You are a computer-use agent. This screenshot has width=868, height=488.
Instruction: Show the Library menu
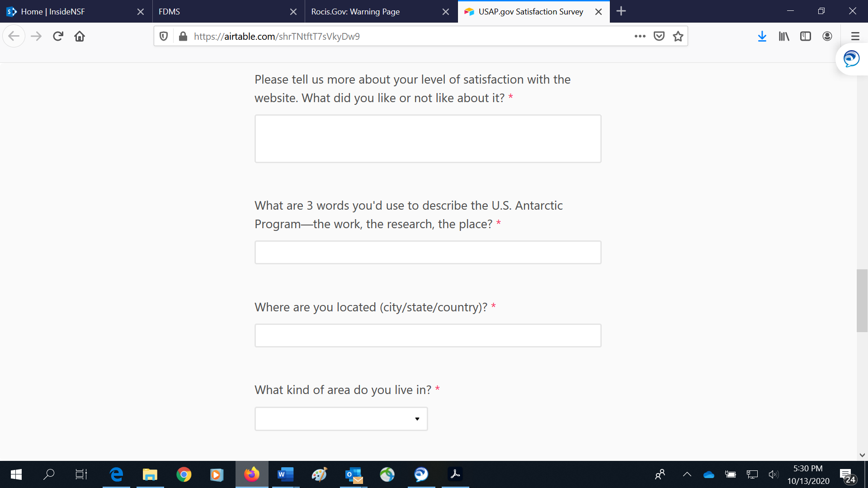(x=783, y=36)
